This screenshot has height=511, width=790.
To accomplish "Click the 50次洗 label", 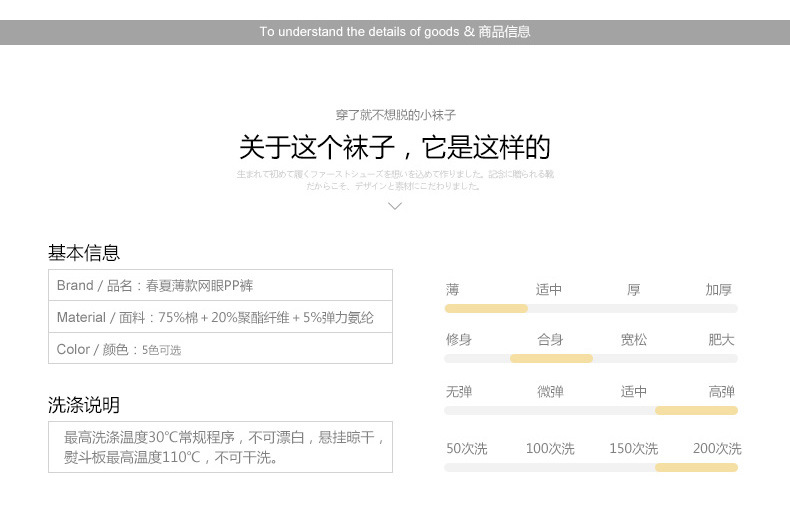I will coord(467,449).
